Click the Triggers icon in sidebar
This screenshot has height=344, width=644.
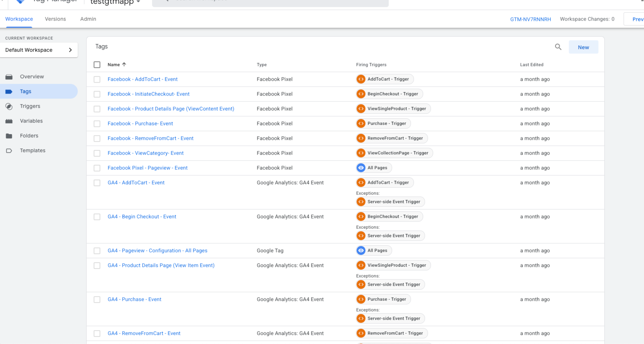[9, 106]
